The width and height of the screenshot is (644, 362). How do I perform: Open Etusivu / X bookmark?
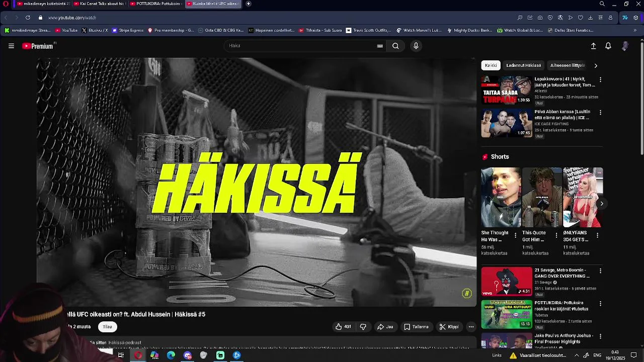pos(95,30)
